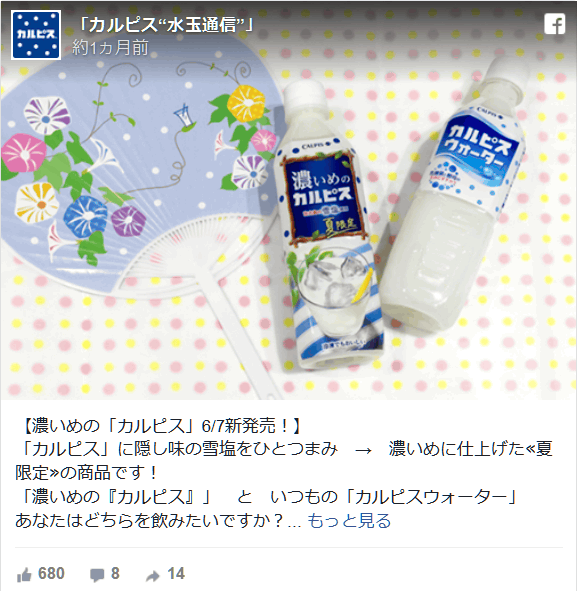Click the 夏限定 label on the bottle
The image size is (577, 592).
tap(341, 225)
